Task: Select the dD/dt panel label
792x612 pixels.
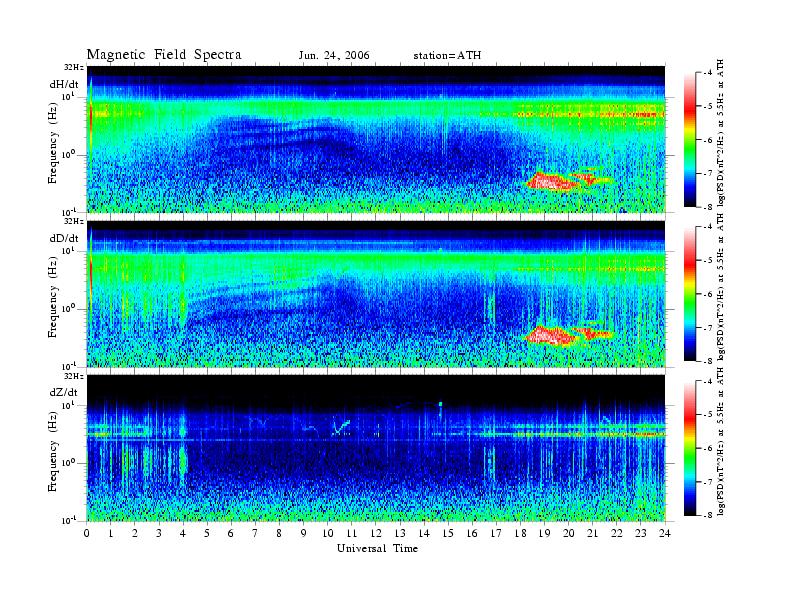Action: (64, 238)
